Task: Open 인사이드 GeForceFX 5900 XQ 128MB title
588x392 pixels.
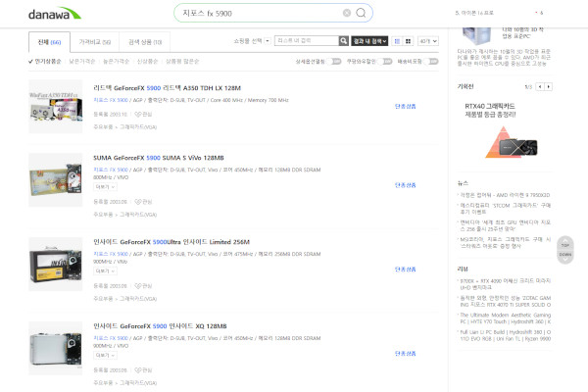Action: [160, 326]
